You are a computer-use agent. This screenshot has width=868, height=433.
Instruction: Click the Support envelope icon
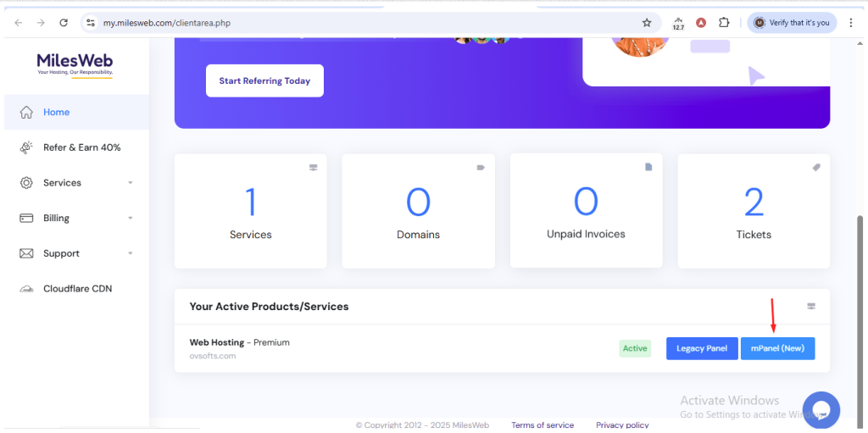tap(26, 253)
